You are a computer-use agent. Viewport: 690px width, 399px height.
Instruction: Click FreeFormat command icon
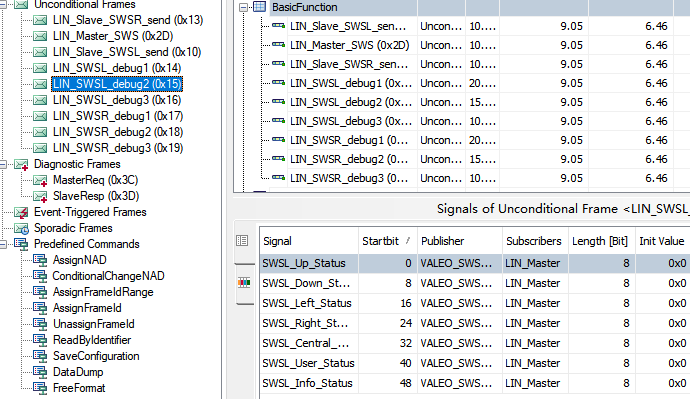pos(40,388)
